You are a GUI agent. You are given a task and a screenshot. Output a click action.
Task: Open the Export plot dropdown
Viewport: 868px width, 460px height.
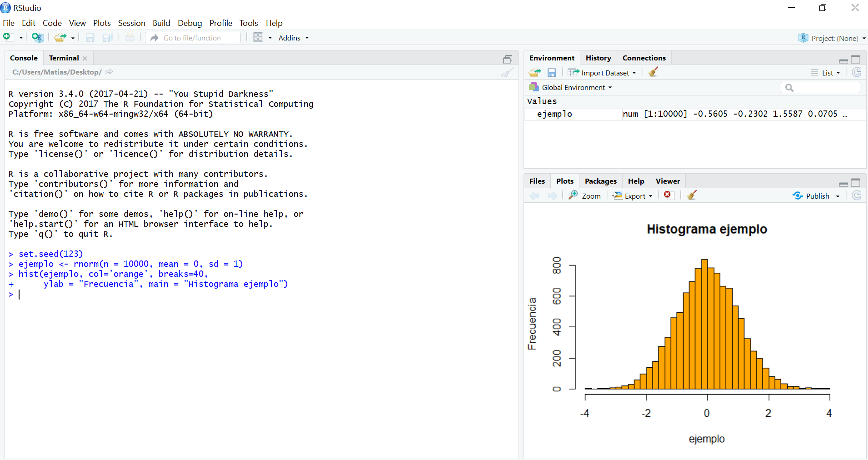(x=633, y=196)
